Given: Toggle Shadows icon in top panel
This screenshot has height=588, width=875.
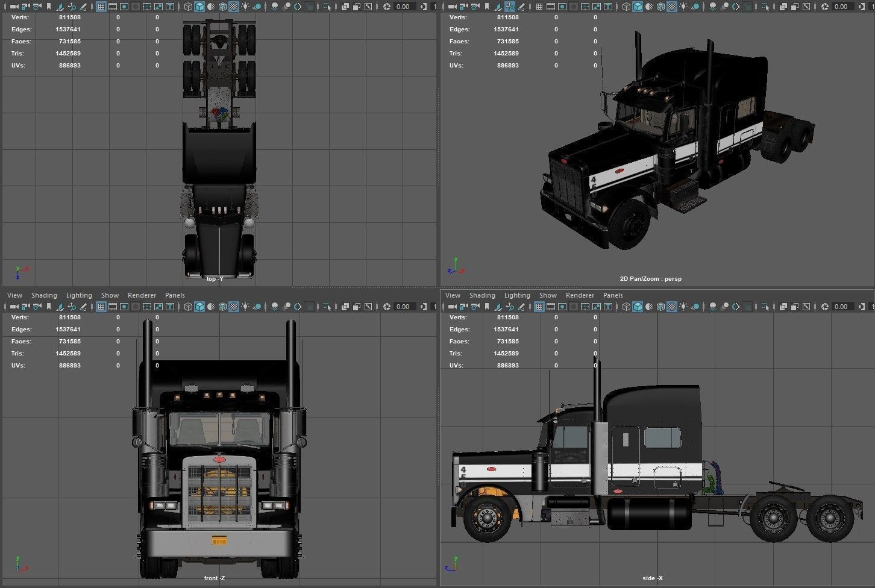Looking at the screenshot, I should [257, 7].
